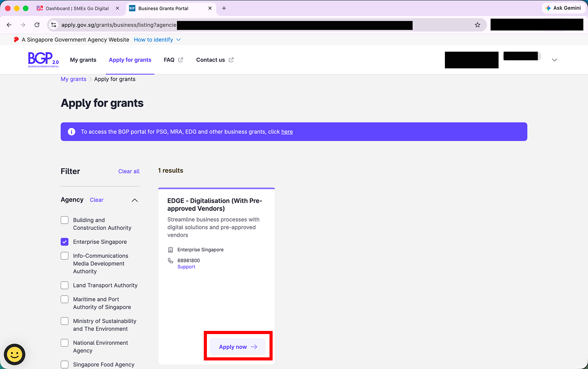Image resolution: width=588 pixels, height=369 pixels.
Task: Click the 1 results count text
Action: [x=171, y=171]
